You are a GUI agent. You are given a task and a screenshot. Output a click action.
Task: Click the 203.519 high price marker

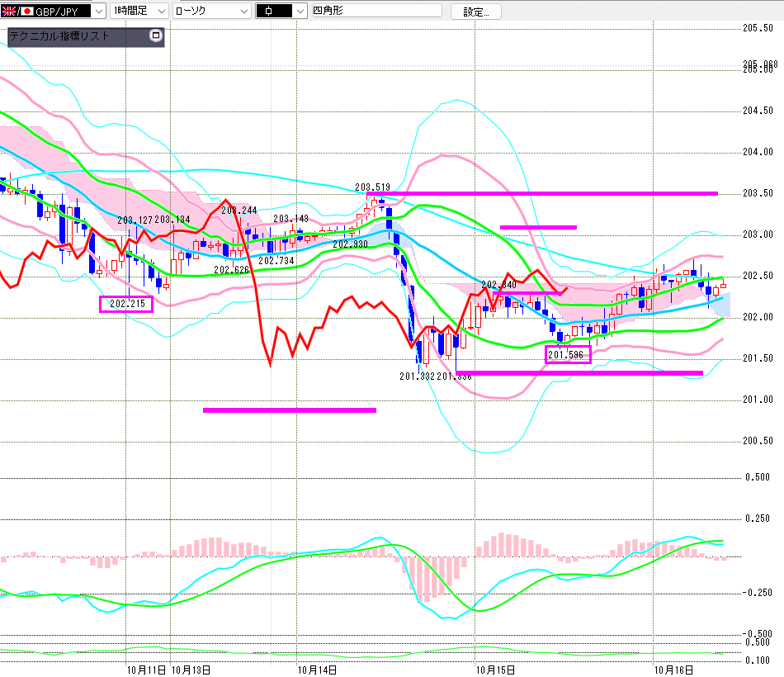[x=372, y=187]
